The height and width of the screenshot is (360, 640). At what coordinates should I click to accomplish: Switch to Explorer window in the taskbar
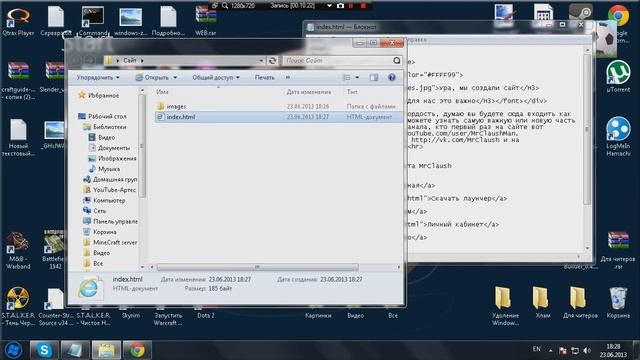[106, 350]
